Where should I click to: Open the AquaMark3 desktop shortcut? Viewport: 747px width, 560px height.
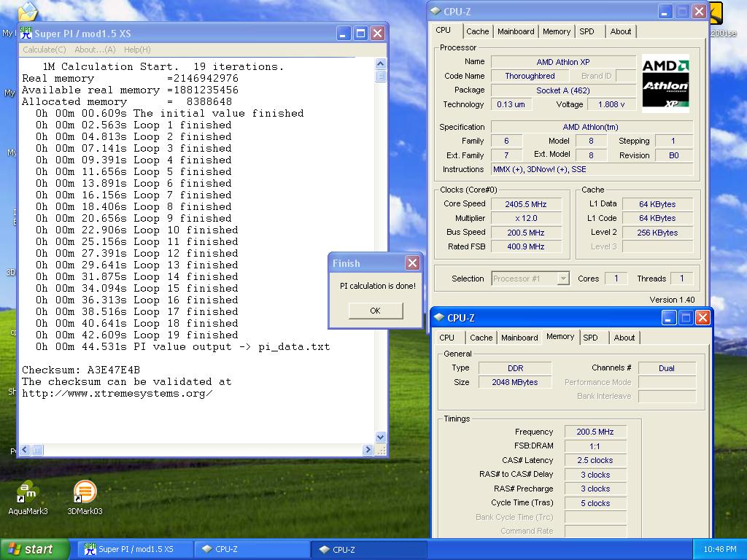pos(28,498)
